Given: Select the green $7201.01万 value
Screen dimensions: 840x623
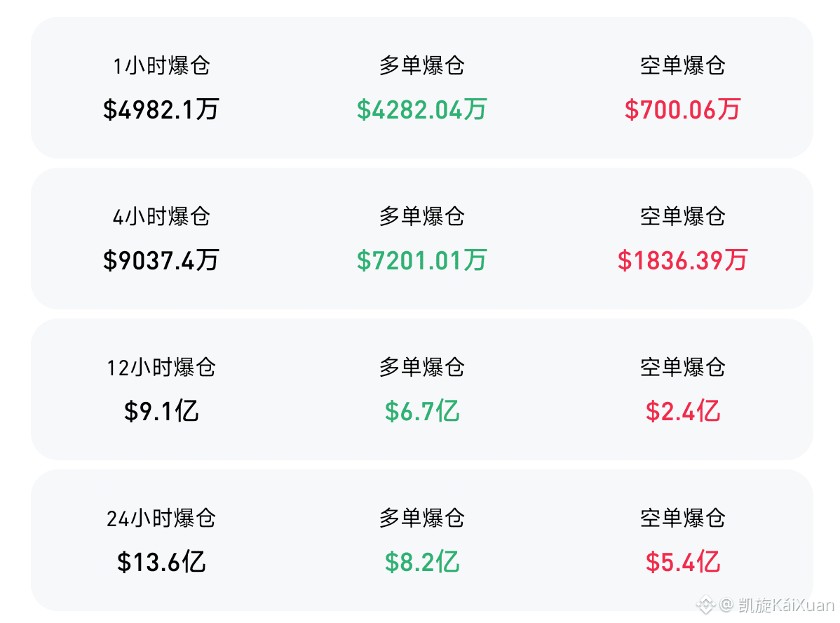Looking at the screenshot, I should pyautogui.click(x=421, y=260).
